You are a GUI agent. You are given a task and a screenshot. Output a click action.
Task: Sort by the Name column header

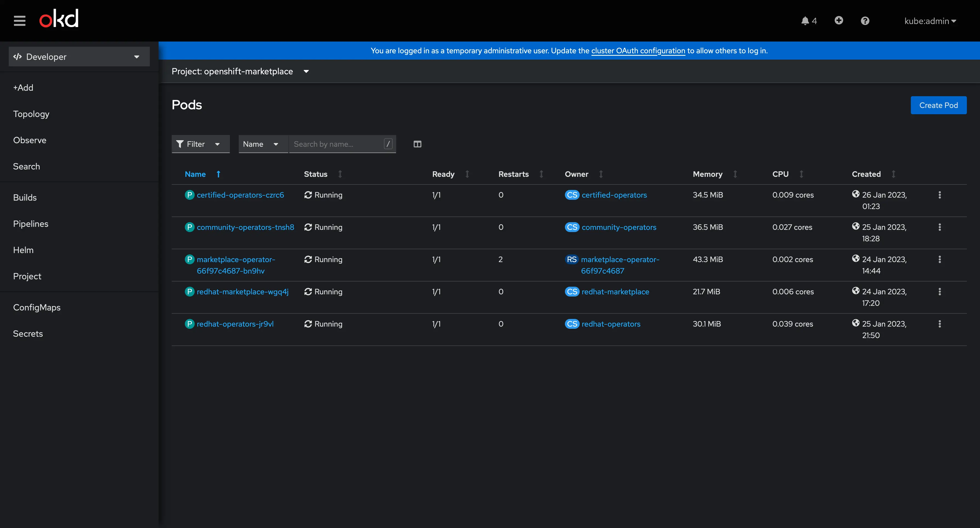195,174
